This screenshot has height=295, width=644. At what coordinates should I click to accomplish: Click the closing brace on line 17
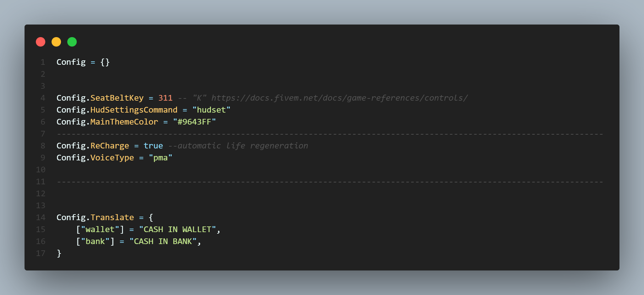59,253
